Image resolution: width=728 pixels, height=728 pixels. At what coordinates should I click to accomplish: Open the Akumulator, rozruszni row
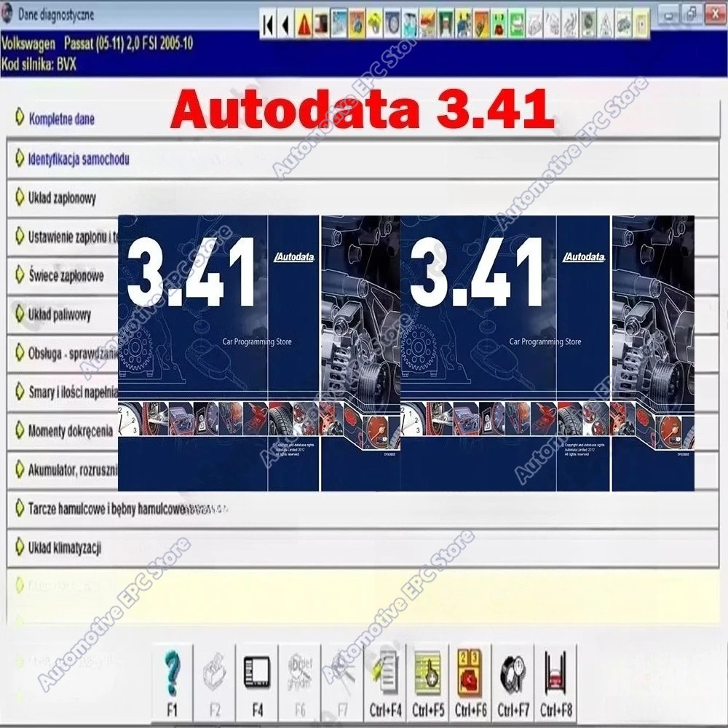coord(63,470)
